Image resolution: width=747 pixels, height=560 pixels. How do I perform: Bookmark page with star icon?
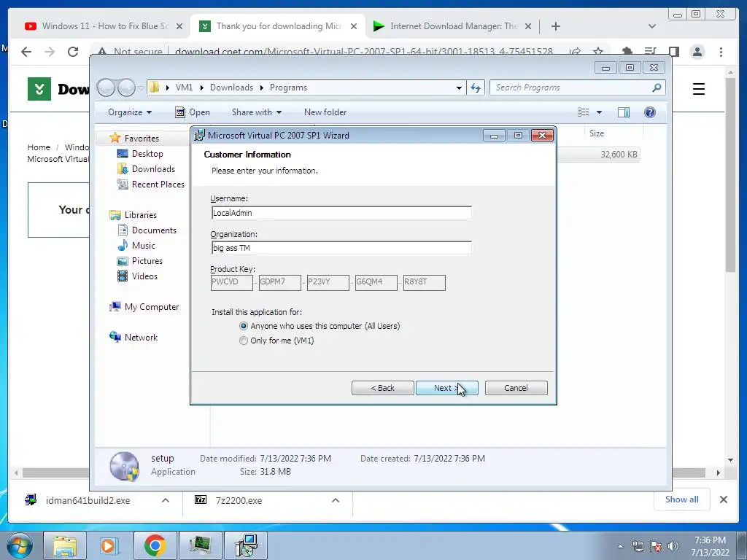(598, 52)
